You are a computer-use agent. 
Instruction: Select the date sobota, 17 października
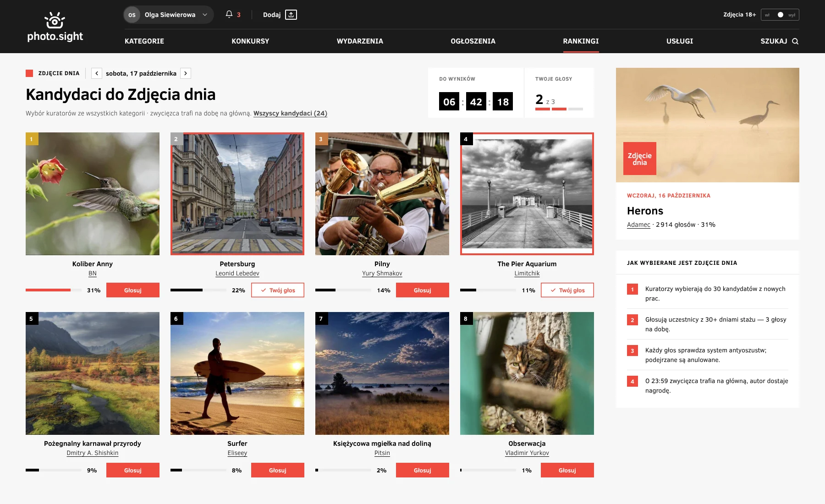coord(141,73)
